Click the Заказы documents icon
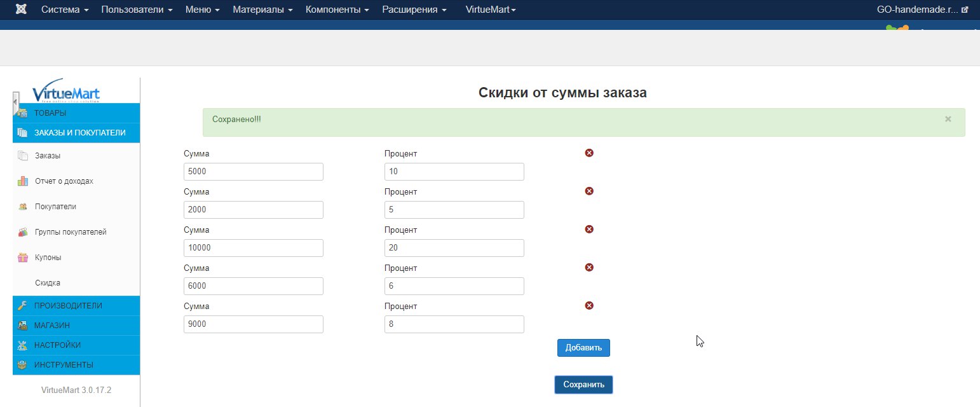Screen dimensions: 980x407 coord(23,156)
